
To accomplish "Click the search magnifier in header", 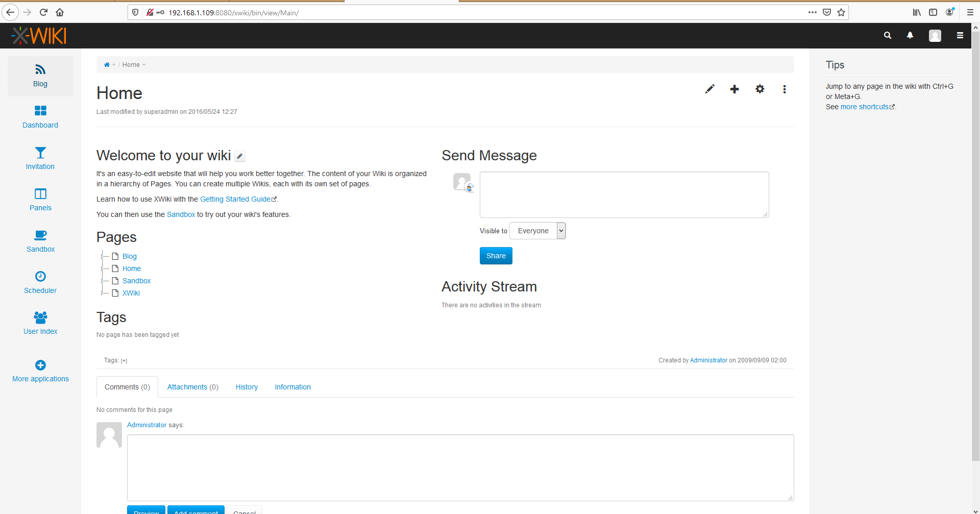I will pos(888,35).
